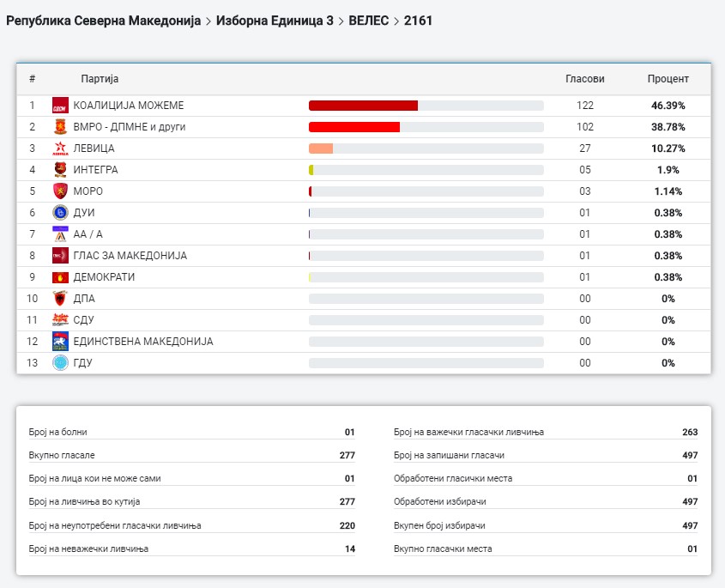Screen dimensions: 725x588
Task: Click the salmon ЛЕВИЦА progress bar
Action: 321,149
